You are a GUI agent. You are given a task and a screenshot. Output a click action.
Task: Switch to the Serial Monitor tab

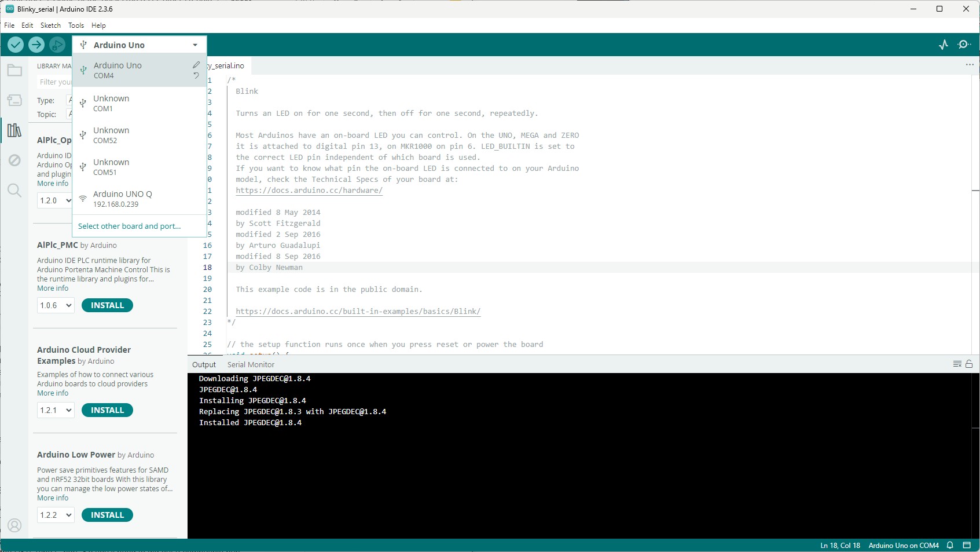(251, 364)
